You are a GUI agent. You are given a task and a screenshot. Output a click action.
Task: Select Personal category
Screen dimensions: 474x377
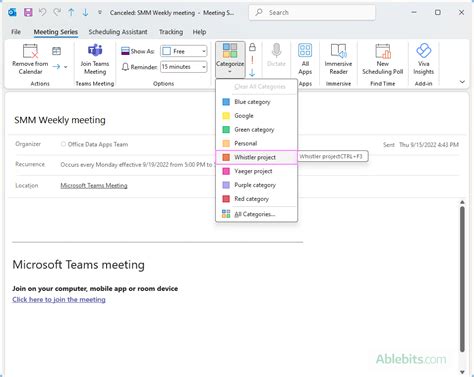click(256, 143)
